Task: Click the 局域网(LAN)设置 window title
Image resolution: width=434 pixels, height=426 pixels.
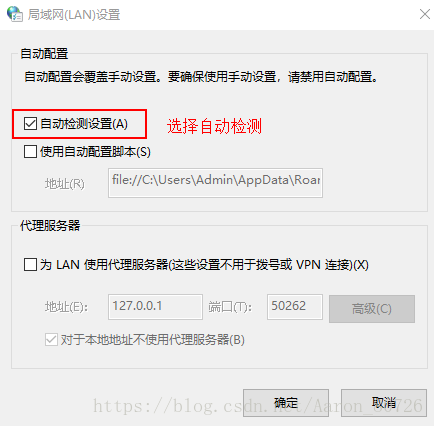Action: tap(74, 15)
